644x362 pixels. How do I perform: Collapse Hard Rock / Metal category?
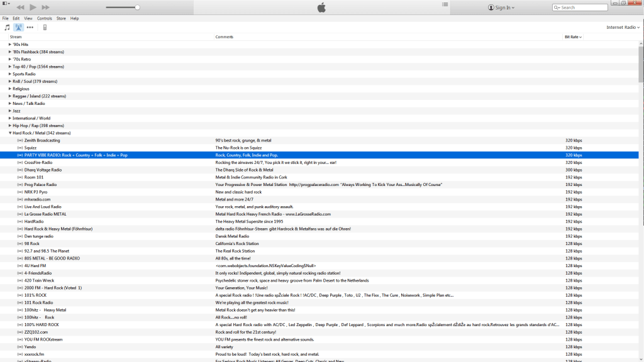pyautogui.click(x=10, y=133)
